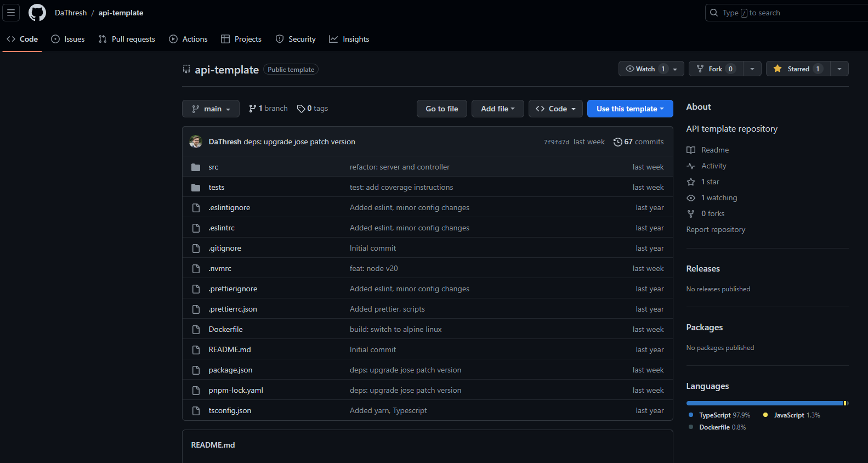Expand the main branch selector dropdown
The height and width of the screenshot is (463, 868).
pos(211,109)
